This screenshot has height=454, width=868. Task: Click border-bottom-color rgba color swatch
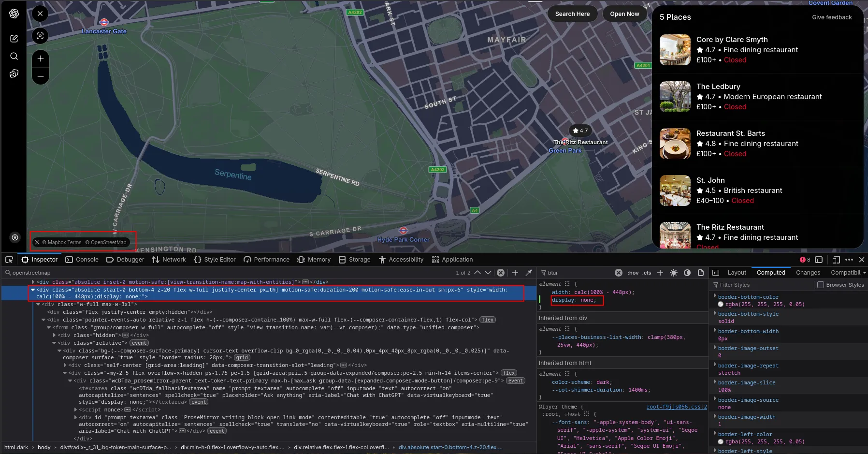click(721, 304)
